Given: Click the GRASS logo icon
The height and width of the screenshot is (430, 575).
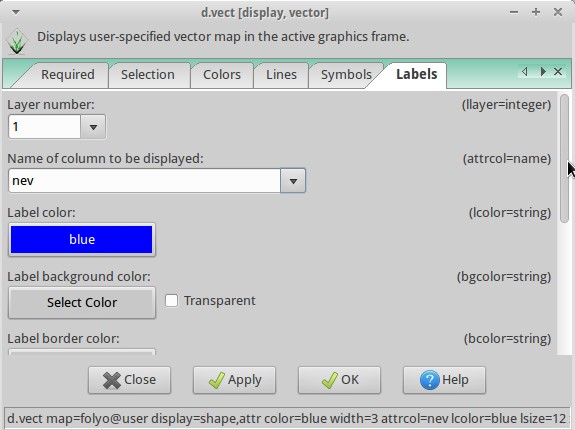Looking at the screenshot, I should click(x=17, y=41).
